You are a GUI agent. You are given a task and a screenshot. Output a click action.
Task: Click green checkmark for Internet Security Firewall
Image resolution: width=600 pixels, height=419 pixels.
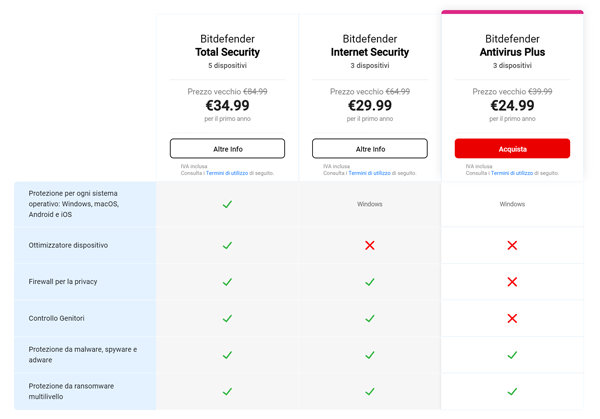(370, 282)
